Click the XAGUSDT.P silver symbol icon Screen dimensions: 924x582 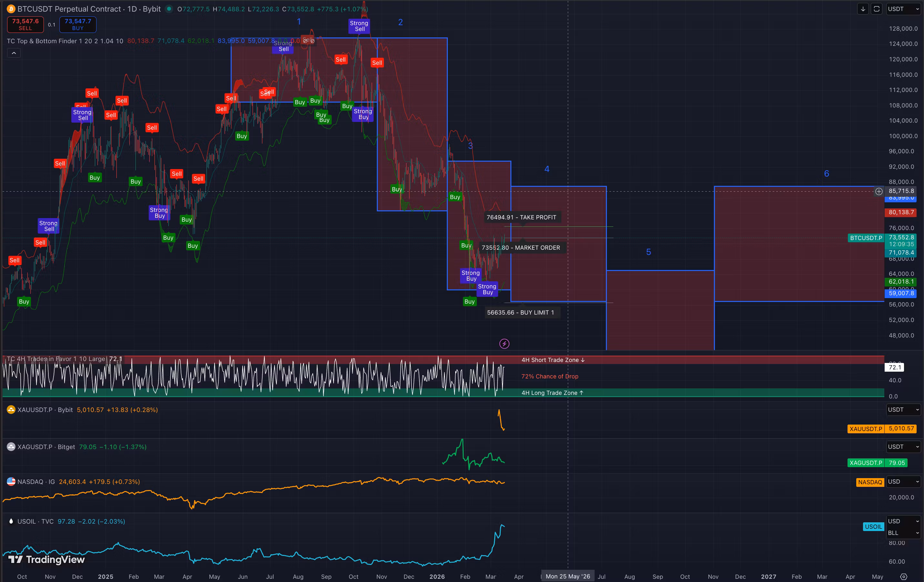pyautogui.click(x=11, y=447)
